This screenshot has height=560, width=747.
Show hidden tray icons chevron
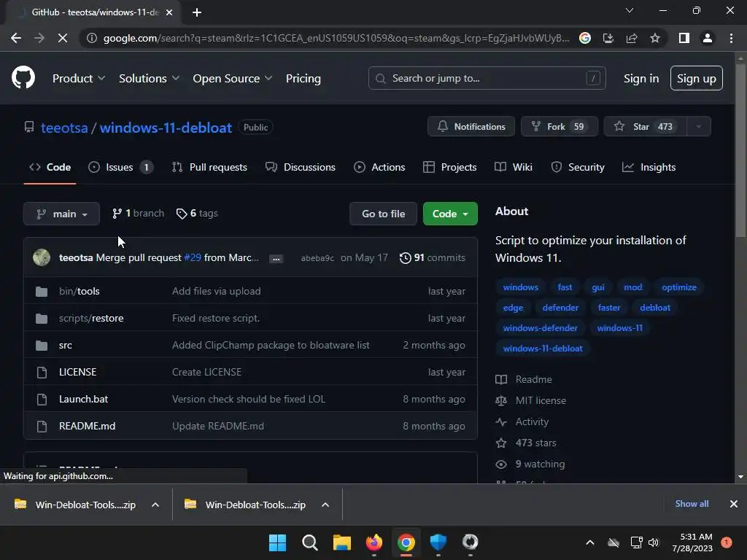(589, 542)
